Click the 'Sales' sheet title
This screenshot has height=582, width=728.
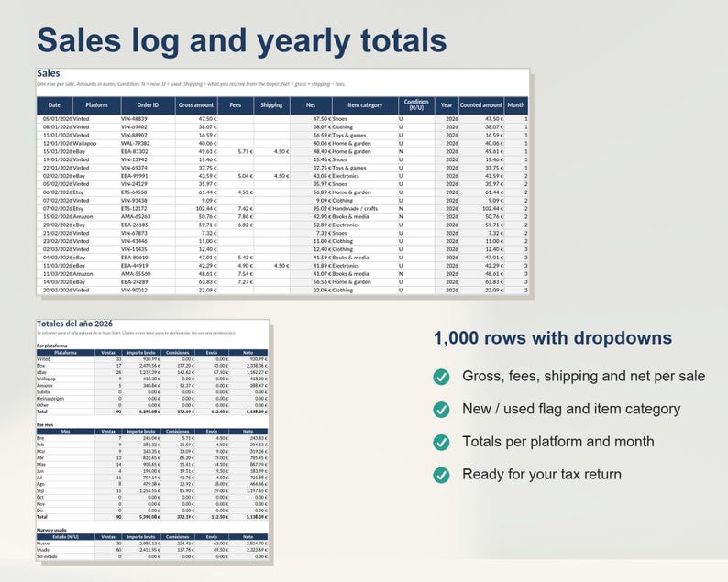click(49, 73)
